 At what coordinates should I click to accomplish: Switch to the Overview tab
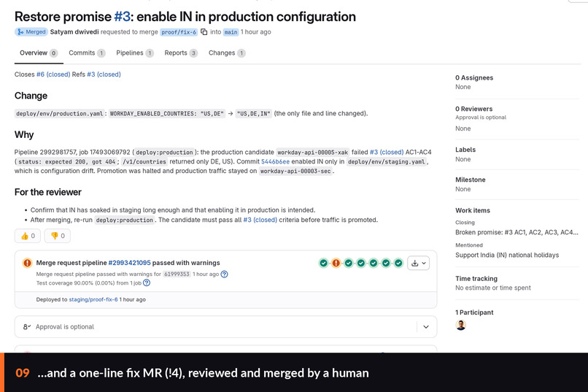click(39, 53)
